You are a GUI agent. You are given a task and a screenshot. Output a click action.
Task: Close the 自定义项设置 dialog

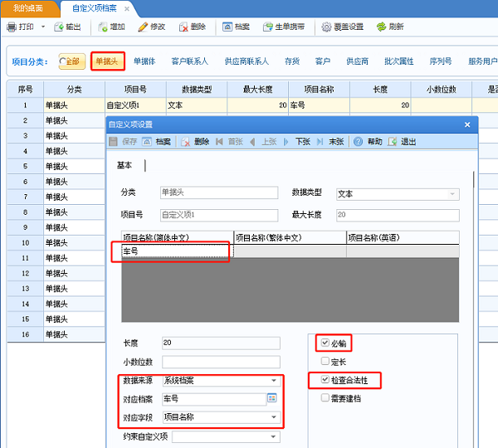tap(467, 124)
